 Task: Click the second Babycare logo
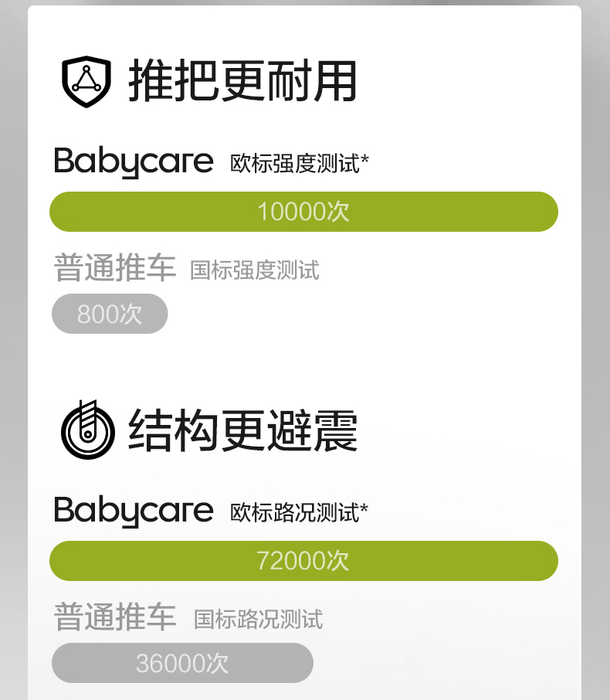click(134, 511)
